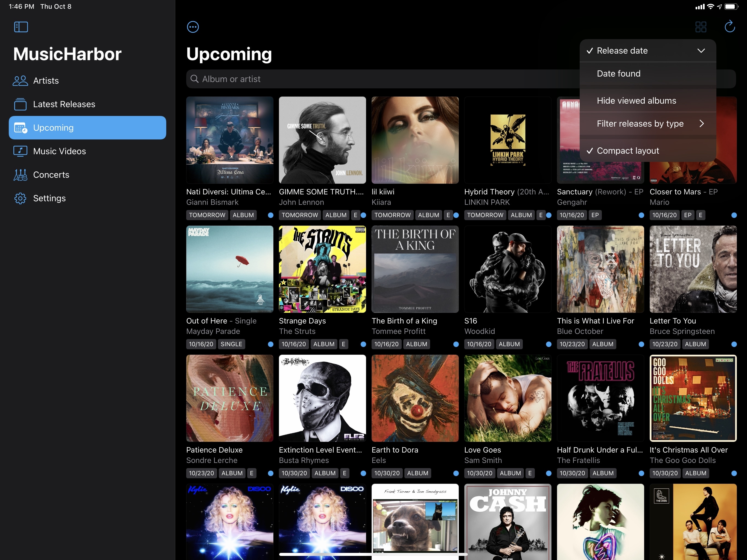Viewport: 747px width, 560px height.
Task: Click the search magnifier icon
Action: point(194,79)
